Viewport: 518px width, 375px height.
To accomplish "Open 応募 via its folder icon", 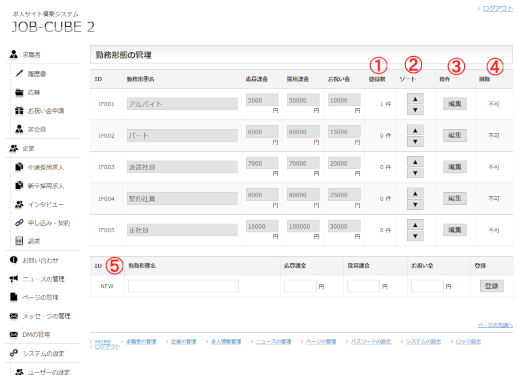I will 19,92.
